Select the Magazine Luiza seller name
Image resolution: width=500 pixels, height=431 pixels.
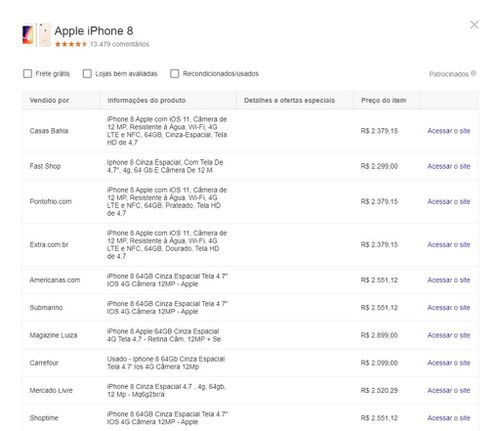[x=53, y=335]
